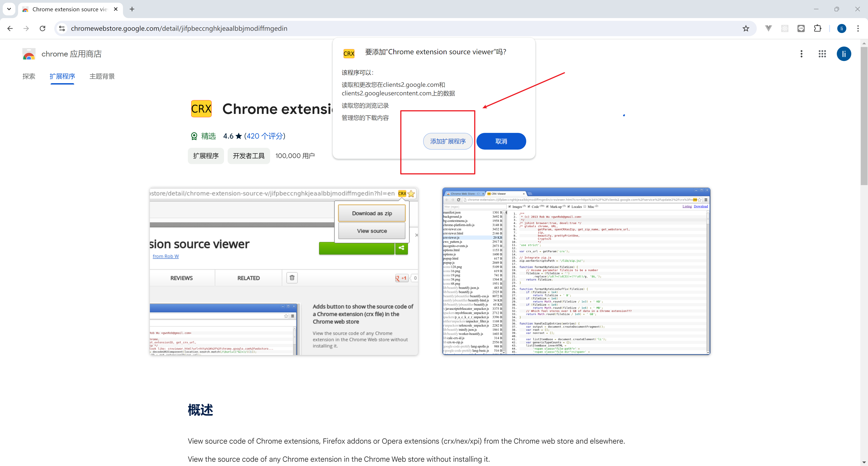
Task: Open tab search dropdown arrow
Action: coord(9,9)
